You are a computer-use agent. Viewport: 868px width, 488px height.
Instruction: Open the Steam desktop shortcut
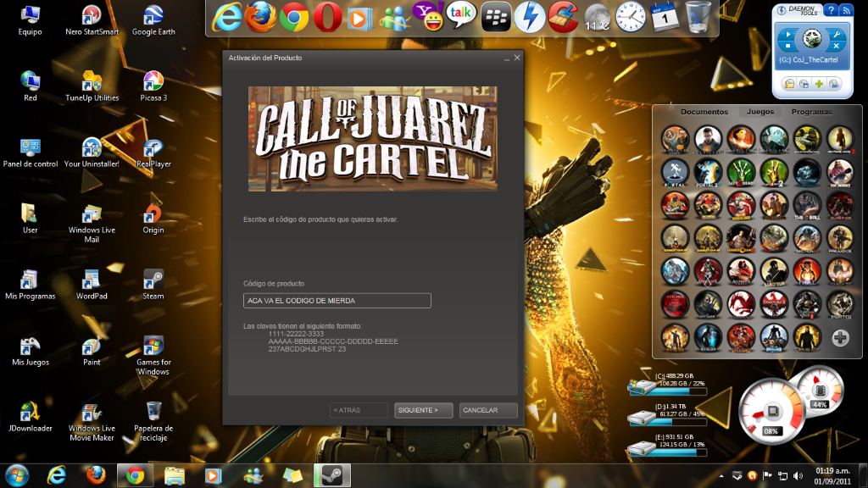click(153, 285)
